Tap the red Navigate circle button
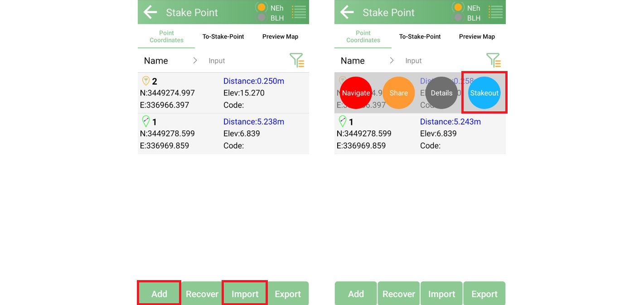Viewport: 644px width, 305px height. 356,93
